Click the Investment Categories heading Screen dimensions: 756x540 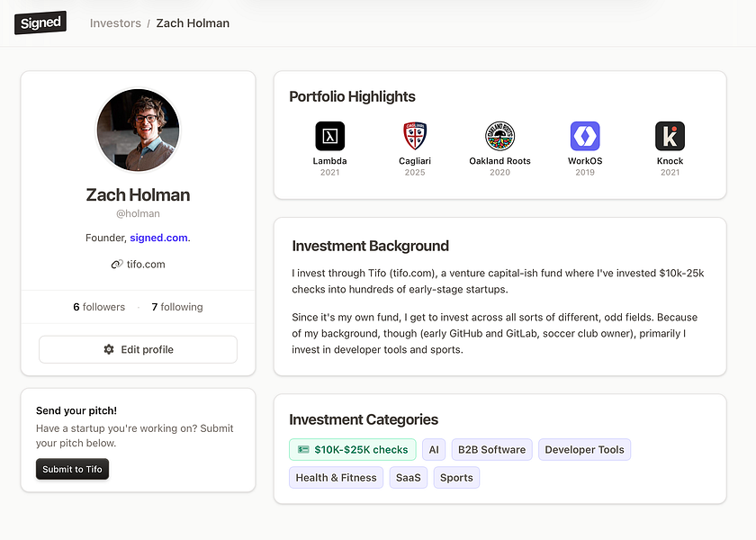pyautogui.click(x=364, y=419)
